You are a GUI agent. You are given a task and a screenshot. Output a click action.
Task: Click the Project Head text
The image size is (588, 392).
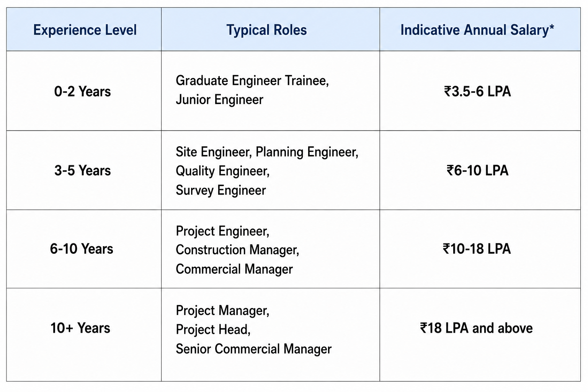pos(213,329)
